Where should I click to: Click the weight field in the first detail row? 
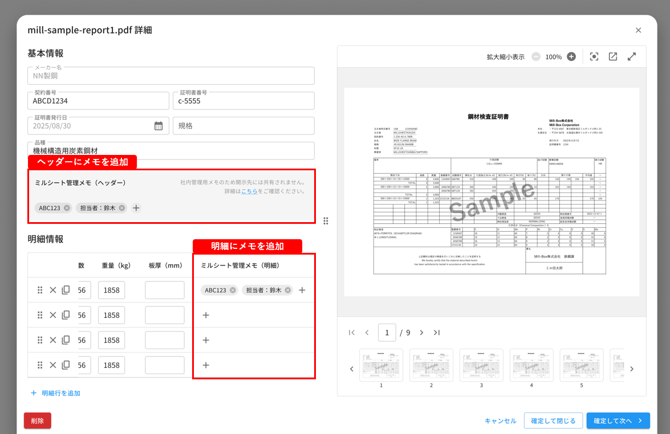112,290
